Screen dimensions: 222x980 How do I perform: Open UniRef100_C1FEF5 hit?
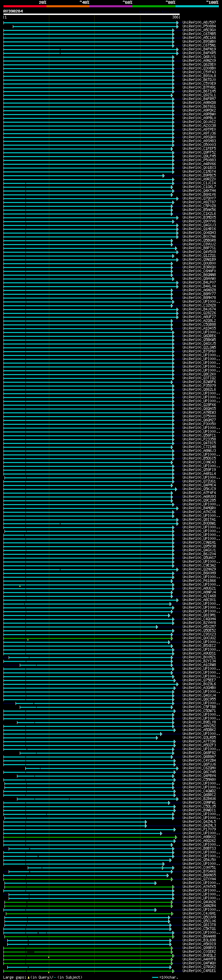coord(199,148)
